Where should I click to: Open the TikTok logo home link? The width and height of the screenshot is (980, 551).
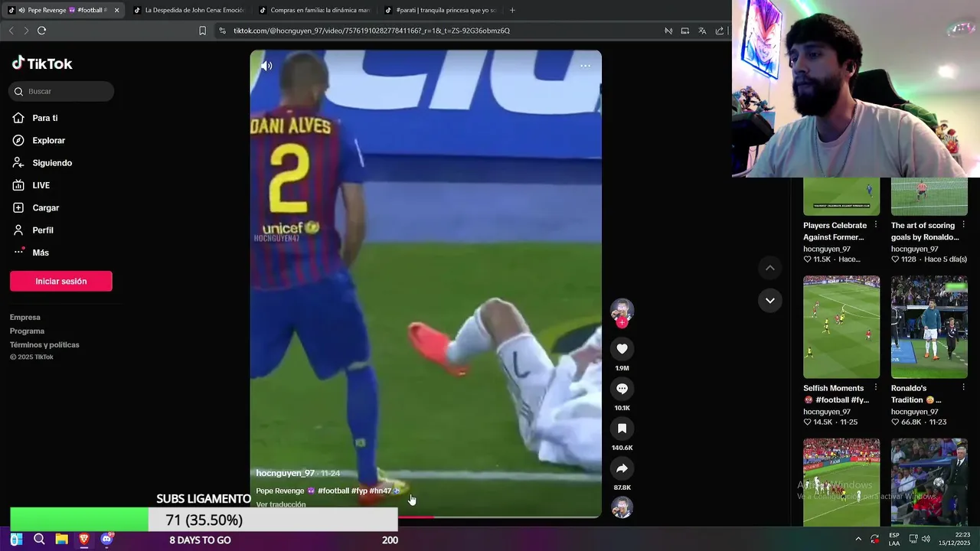pyautogui.click(x=42, y=64)
